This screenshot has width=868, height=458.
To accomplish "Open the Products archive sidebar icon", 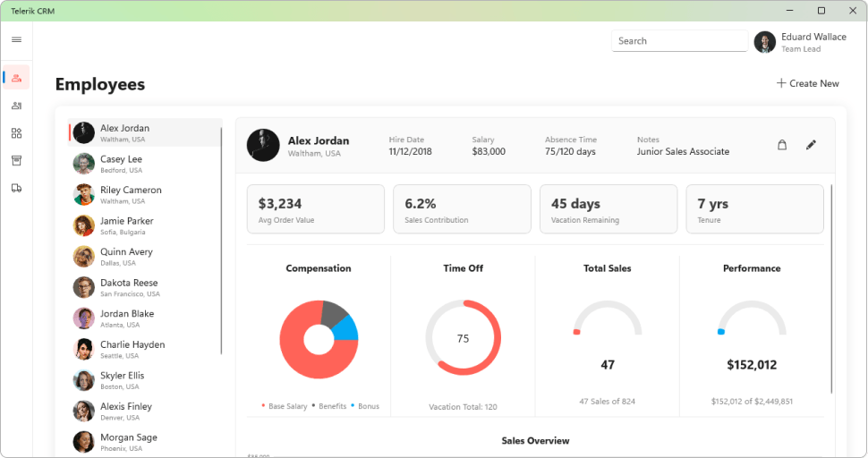I will coord(17,161).
